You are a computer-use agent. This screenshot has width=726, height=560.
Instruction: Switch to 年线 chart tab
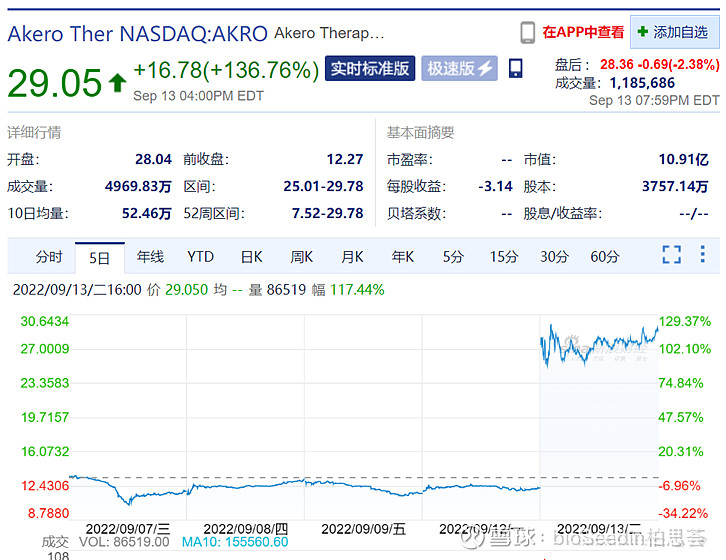click(150, 257)
